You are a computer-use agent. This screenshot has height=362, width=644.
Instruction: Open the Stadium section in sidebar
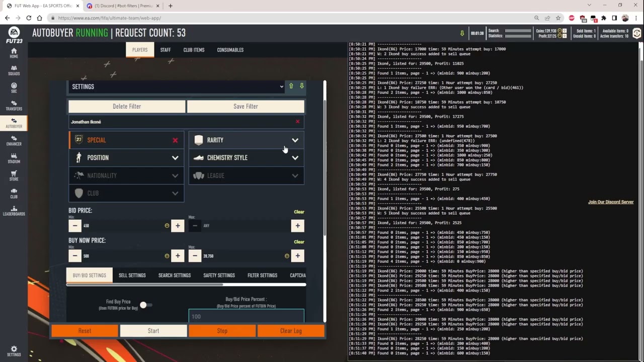tap(14, 158)
